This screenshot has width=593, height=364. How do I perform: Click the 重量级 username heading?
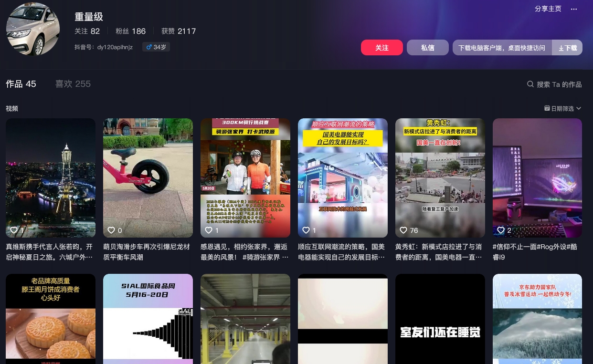coord(89,17)
